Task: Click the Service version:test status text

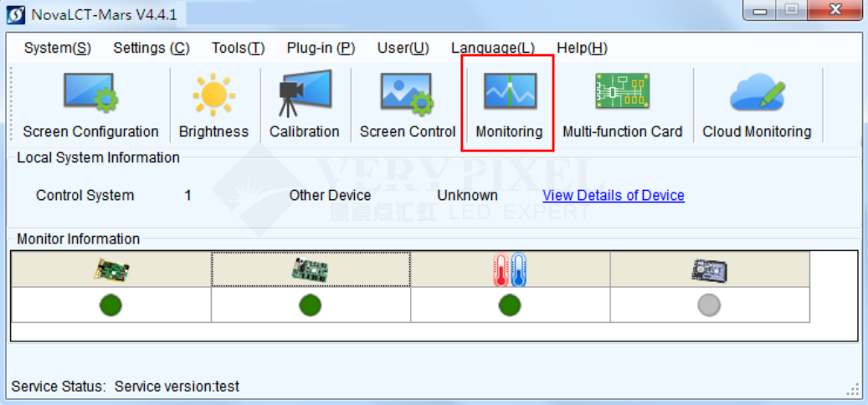Action: pyautogui.click(x=177, y=387)
